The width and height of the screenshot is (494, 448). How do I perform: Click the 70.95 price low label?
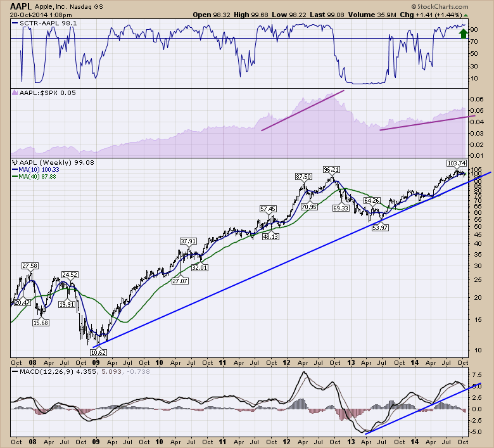tap(309, 207)
